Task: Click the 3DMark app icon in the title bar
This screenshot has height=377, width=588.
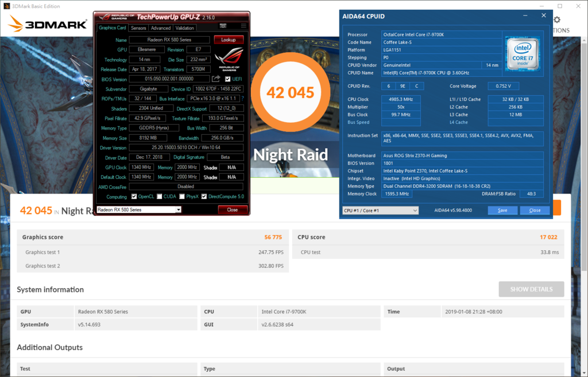Action: [6, 6]
